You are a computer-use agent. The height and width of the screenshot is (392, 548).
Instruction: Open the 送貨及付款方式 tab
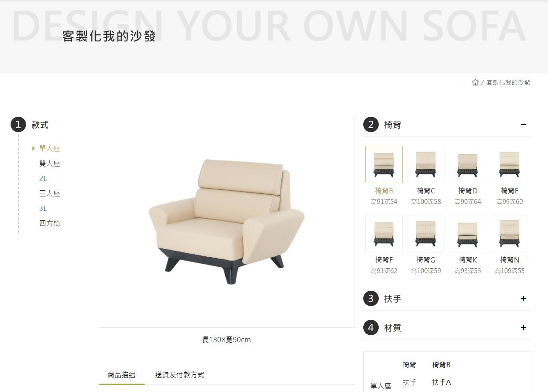179,375
